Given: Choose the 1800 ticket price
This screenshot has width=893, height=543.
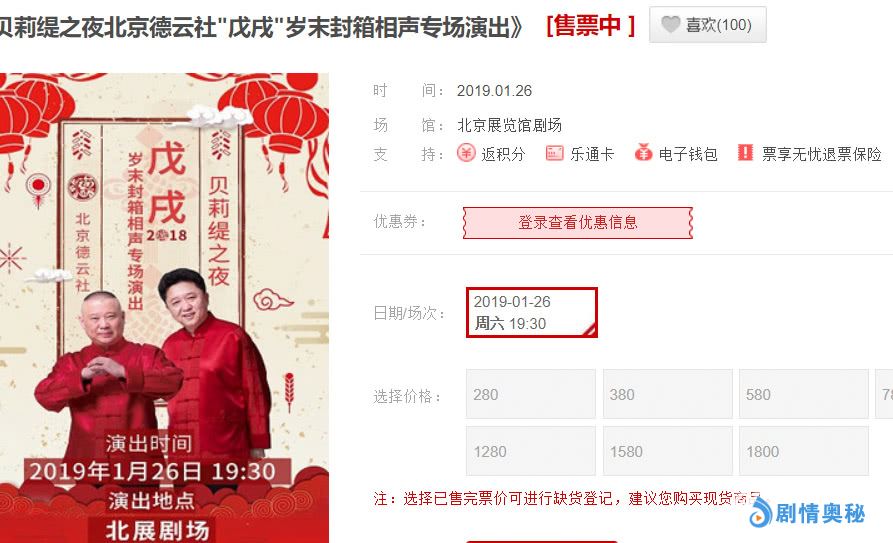Looking at the screenshot, I should pyautogui.click(x=804, y=451).
